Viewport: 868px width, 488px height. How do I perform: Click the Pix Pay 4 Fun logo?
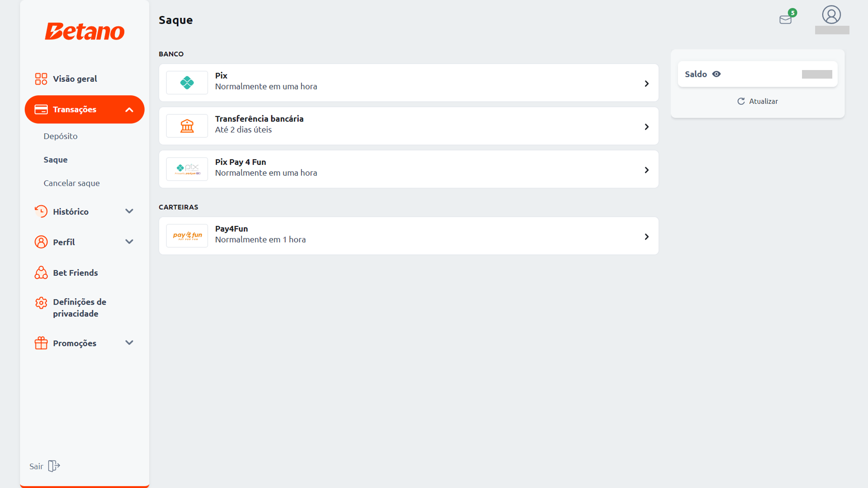[x=187, y=169]
